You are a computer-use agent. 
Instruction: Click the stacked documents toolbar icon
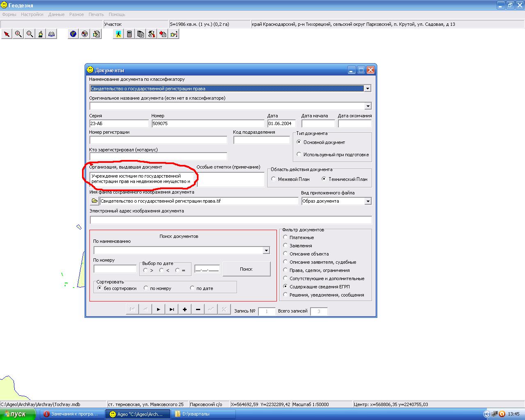[x=140, y=34]
